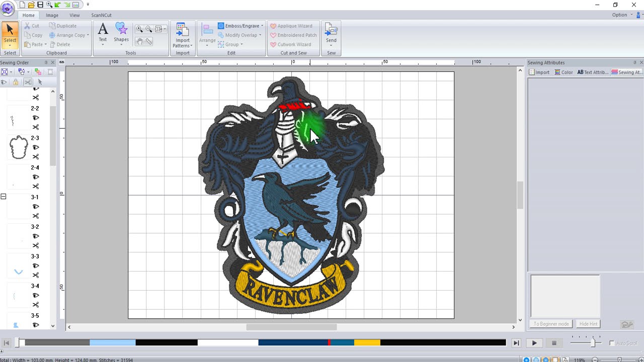Click the select arrow icon in Sewing Order toolbar
Image resolution: width=644 pixels, height=362 pixels.
[40, 82]
